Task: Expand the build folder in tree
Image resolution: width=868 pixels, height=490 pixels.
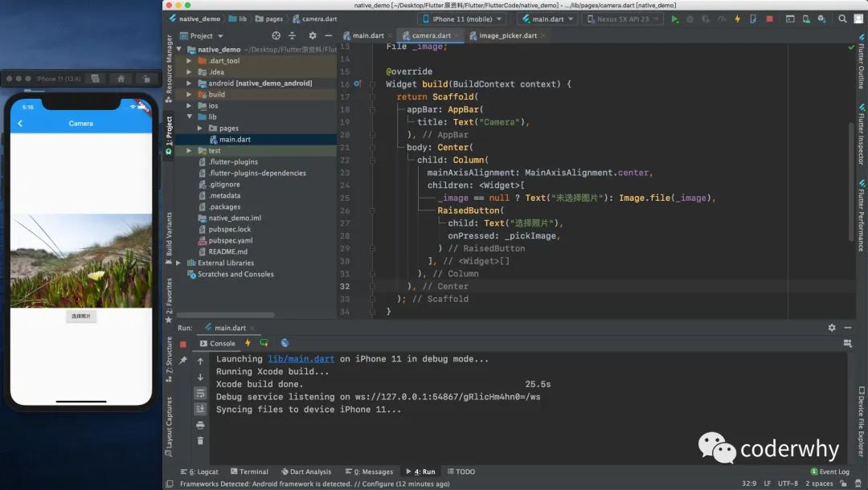Action: pyautogui.click(x=190, y=95)
